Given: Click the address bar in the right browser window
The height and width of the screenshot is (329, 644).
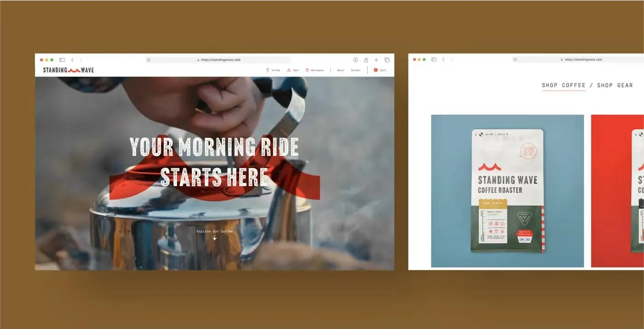Looking at the screenshot, I should 578,60.
